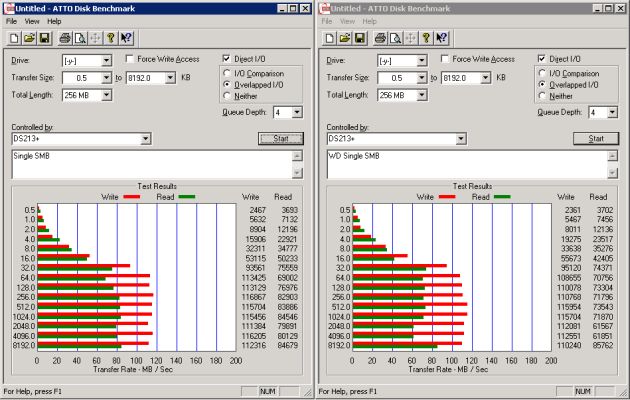Click the 'Single SMB' description field in left window
The image size is (630, 400).
point(152,165)
